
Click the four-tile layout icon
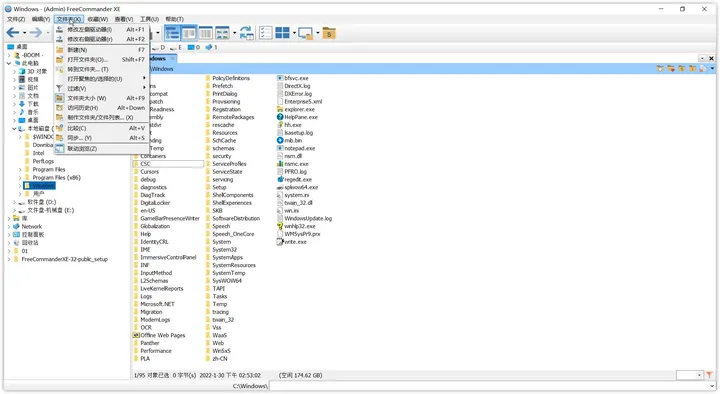click(282, 33)
